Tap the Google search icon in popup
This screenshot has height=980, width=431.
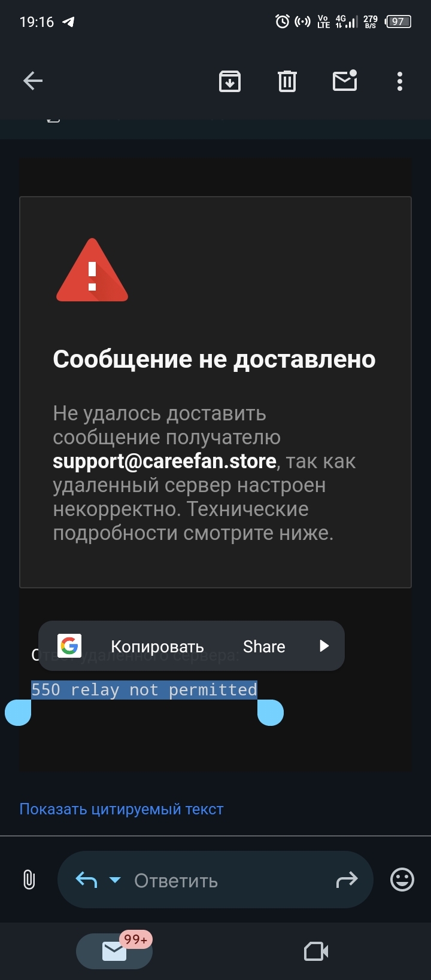(x=69, y=646)
